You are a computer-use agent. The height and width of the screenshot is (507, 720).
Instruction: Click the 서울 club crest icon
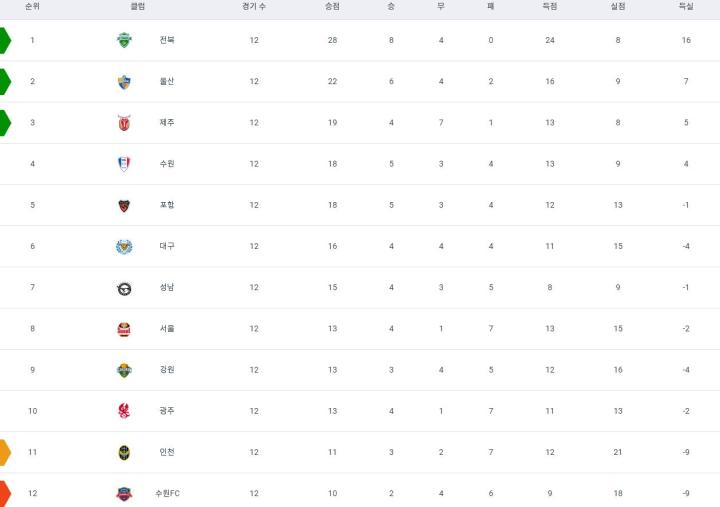[x=124, y=329]
